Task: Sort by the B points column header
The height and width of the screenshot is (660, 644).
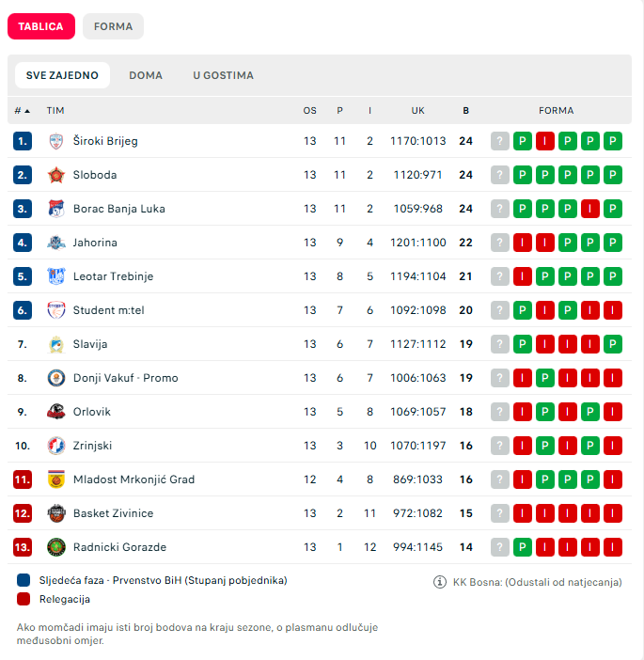Action: (465, 111)
